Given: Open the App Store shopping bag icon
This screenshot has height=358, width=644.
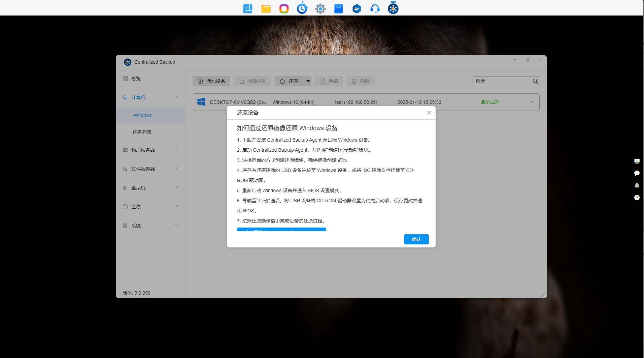Looking at the screenshot, I should pyautogui.click(x=338, y=9).
